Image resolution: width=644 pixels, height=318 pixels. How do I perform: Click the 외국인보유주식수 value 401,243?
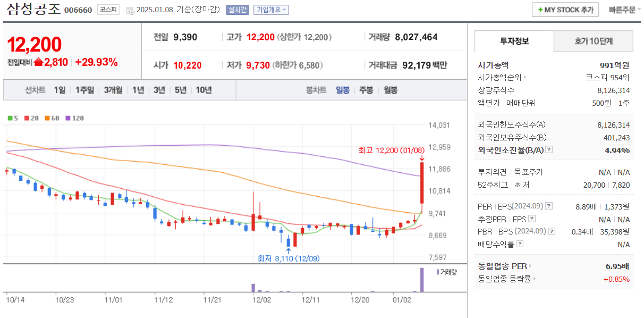(x=617, y=137)
